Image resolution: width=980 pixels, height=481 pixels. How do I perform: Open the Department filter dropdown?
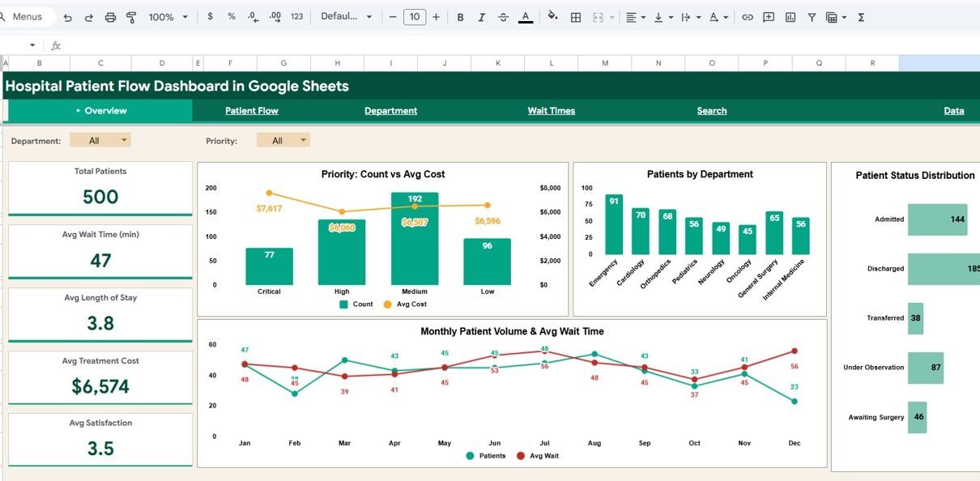point(100,140)
